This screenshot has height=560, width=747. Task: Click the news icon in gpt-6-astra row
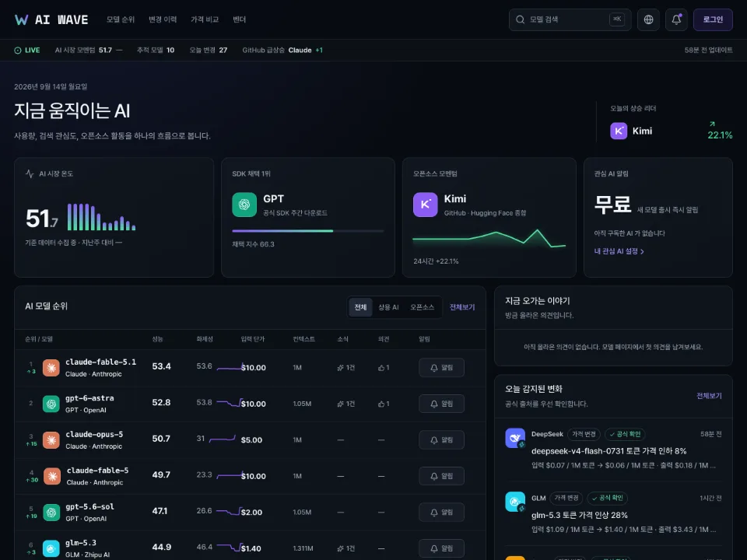pos(340,404)
